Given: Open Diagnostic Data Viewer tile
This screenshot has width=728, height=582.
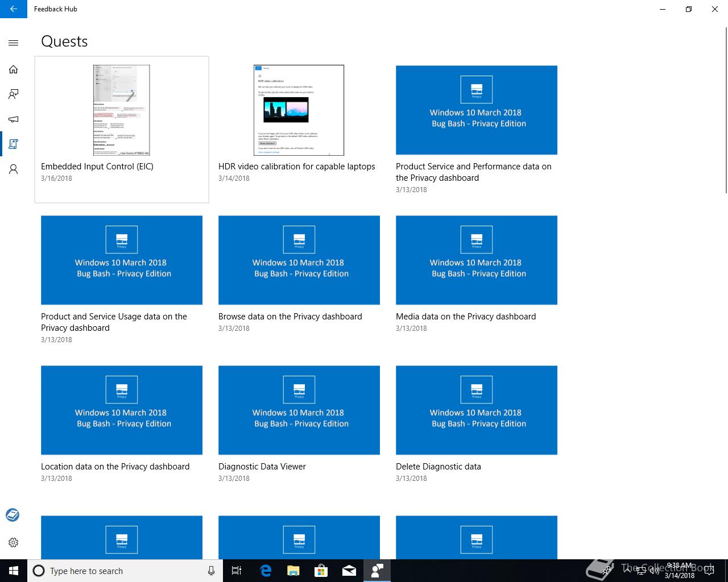Looking at the screenshot, I should [299, 410].
